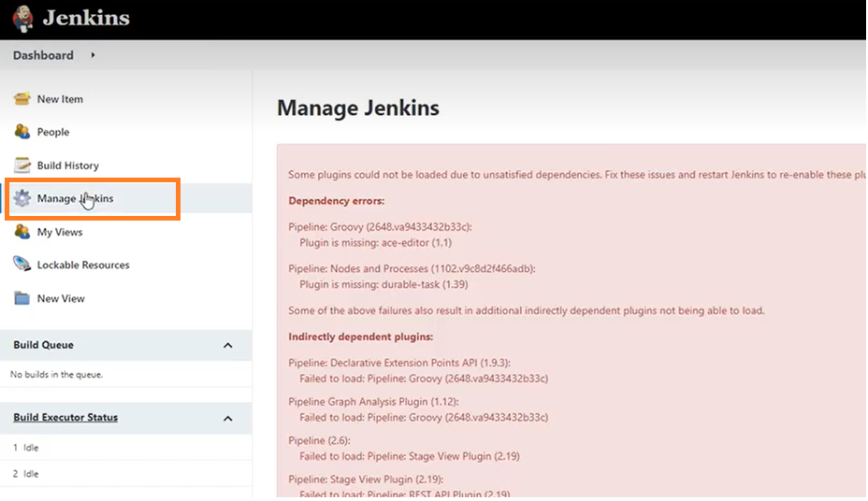
Task: Open the New Item link
Action: (x=60, y=99)
